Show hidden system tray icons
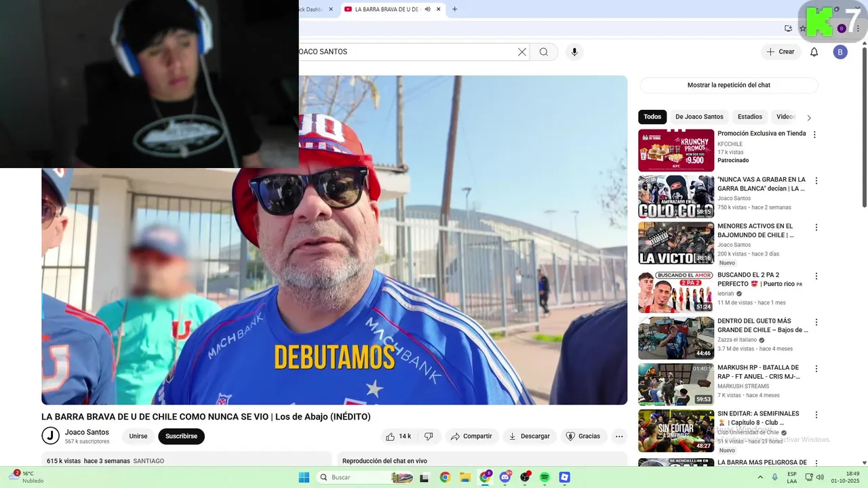The height and width of the screenshot is (488, 868). 759,477
